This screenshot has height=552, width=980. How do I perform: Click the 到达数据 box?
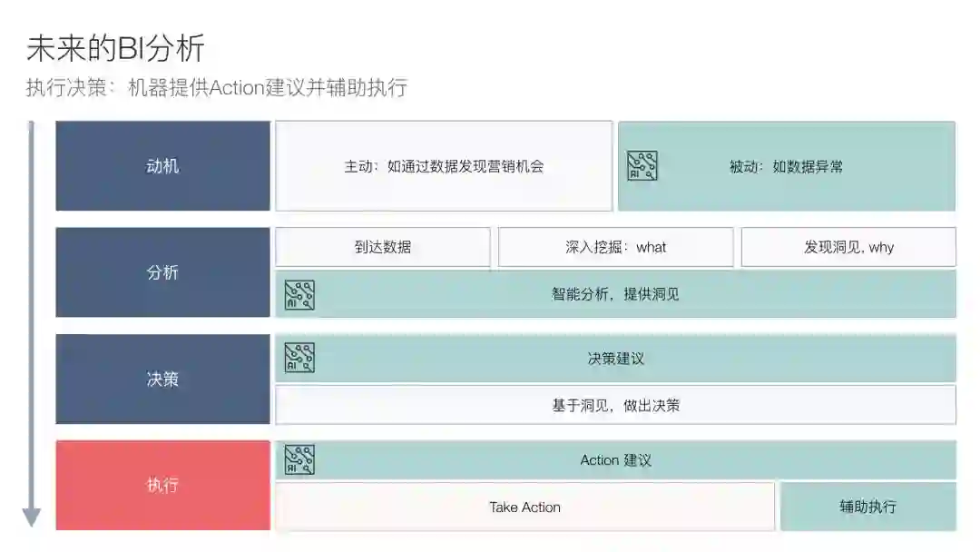382,247
